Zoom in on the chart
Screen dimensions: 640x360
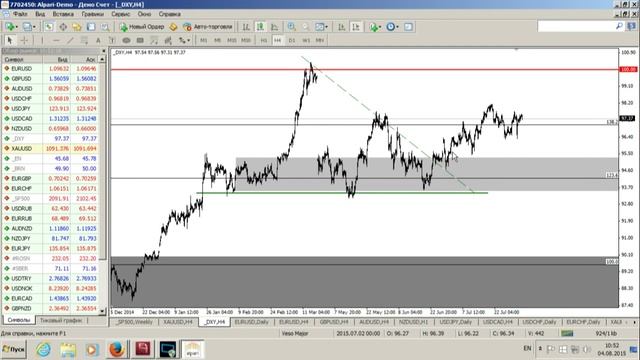tap(291, 27)
